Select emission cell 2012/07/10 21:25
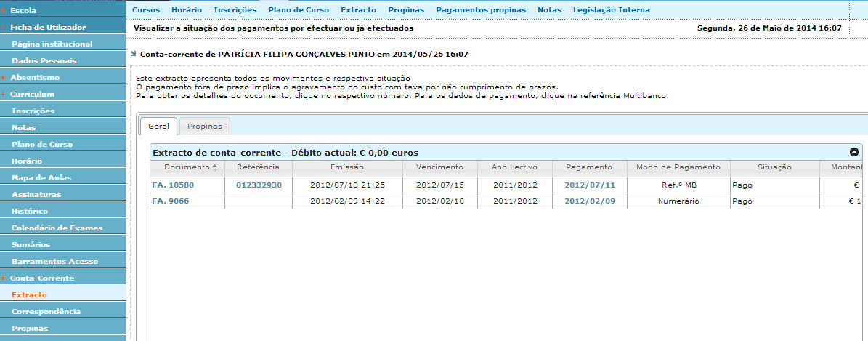 [x=347, y=185]
